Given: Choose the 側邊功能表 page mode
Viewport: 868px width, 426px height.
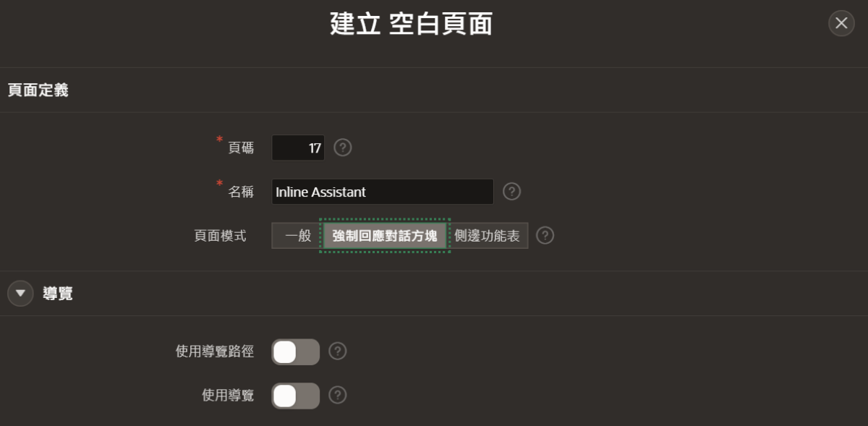Looking at the screenshot, I should 488,236.
